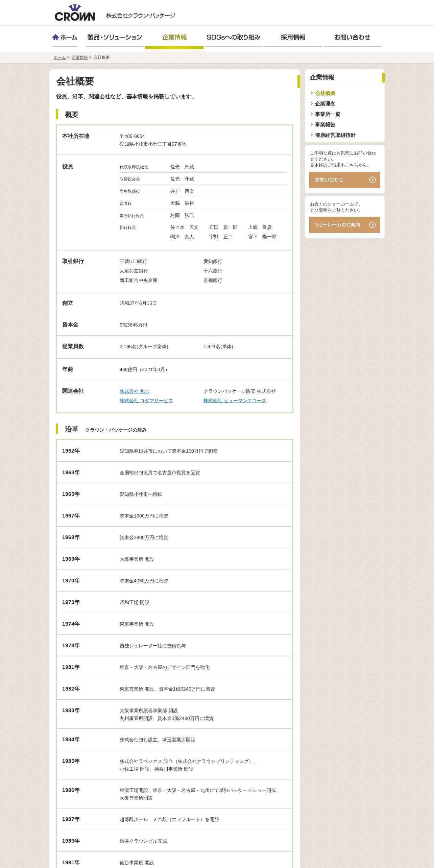The image size is (434, 868).
Task: Open sidebar link 企業理念
Action: [325, 104]
